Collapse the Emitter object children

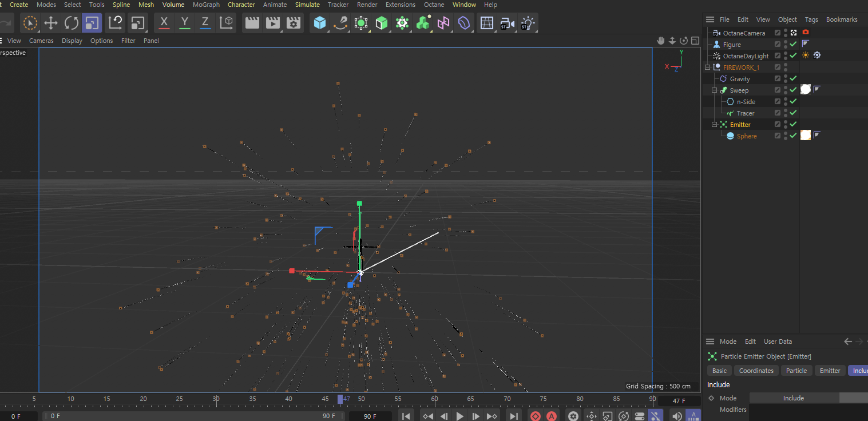pos(715,125)
